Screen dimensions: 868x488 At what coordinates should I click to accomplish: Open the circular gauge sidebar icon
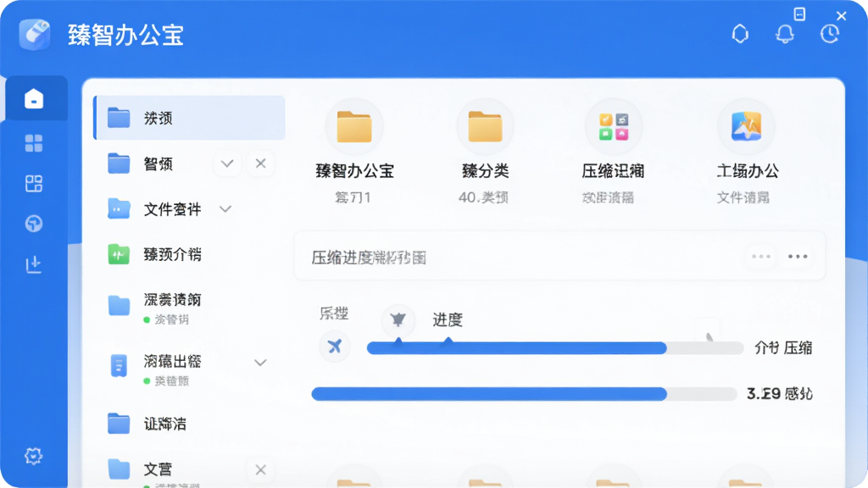click(x=34, y=224)
